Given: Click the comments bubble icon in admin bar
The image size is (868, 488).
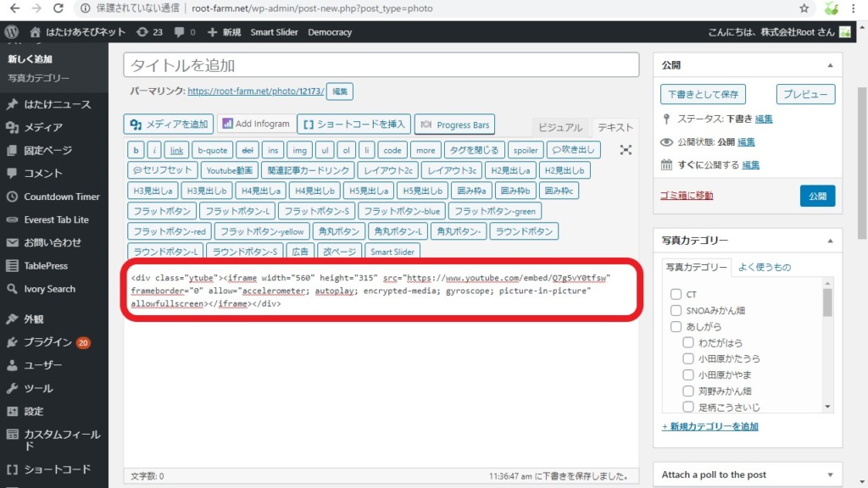Looking at the screenshot, I should (179, 32).
